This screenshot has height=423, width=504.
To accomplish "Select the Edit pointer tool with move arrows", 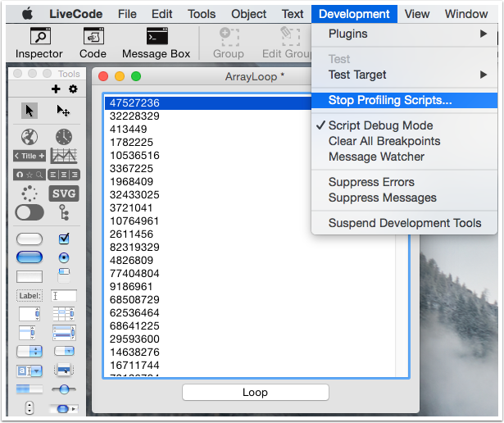I will (x=63, y=111).
